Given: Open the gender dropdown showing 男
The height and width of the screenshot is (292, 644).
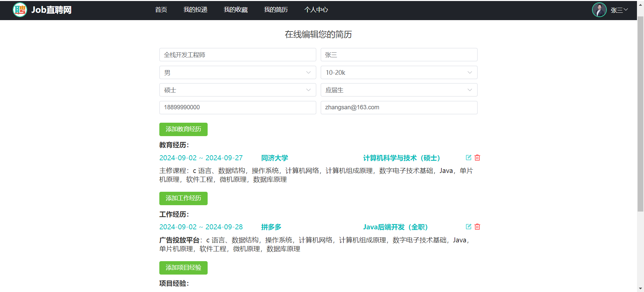Looking at the screenshot, I should 237,72.
